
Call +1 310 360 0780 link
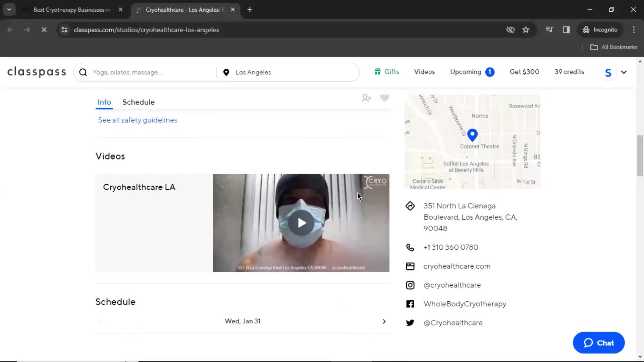tap(451, 247)
